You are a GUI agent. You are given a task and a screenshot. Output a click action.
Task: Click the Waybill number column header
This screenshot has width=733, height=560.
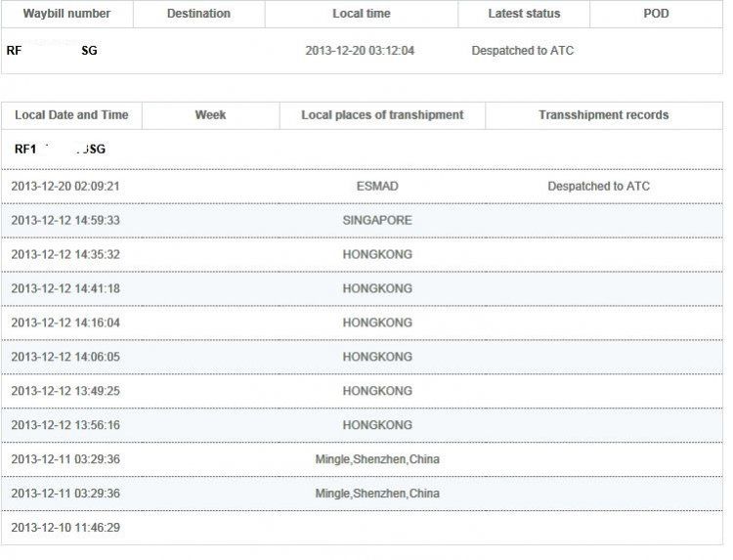(66, 14)
